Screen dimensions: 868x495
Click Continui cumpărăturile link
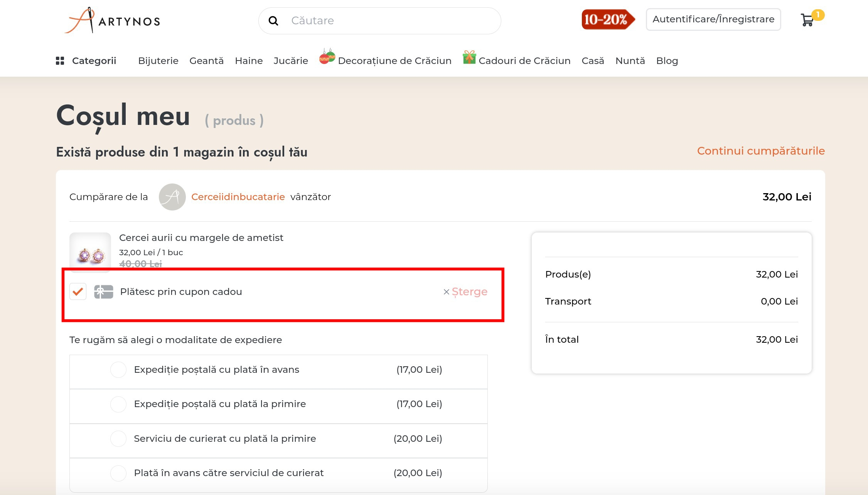[x=760, y=151]
